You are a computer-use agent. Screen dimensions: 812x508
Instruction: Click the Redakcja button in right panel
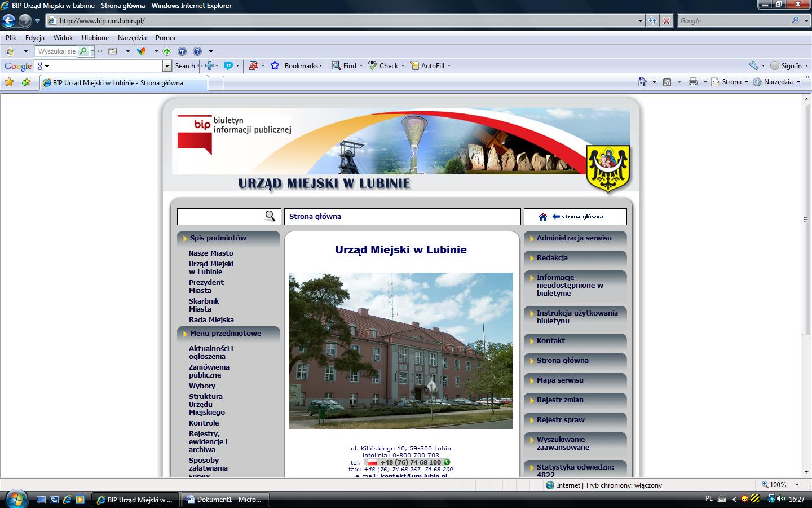pos(575,258)
